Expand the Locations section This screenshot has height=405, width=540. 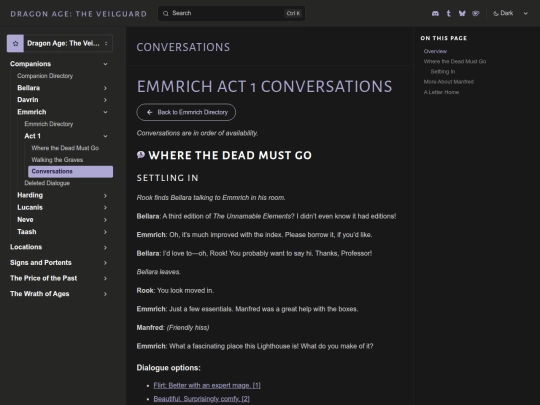pos(59,247)
